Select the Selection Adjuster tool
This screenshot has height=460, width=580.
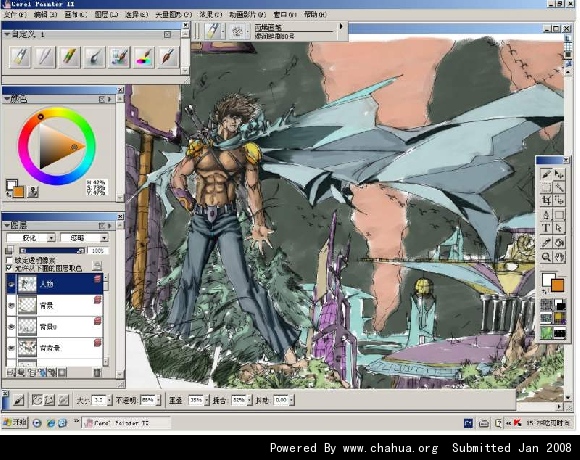[559, 200]
